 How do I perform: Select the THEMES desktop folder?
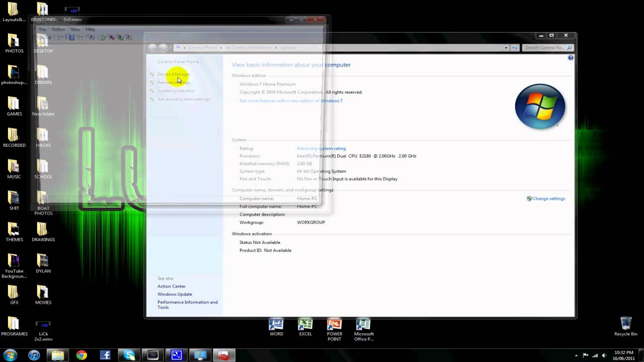[x=14, y=232]
